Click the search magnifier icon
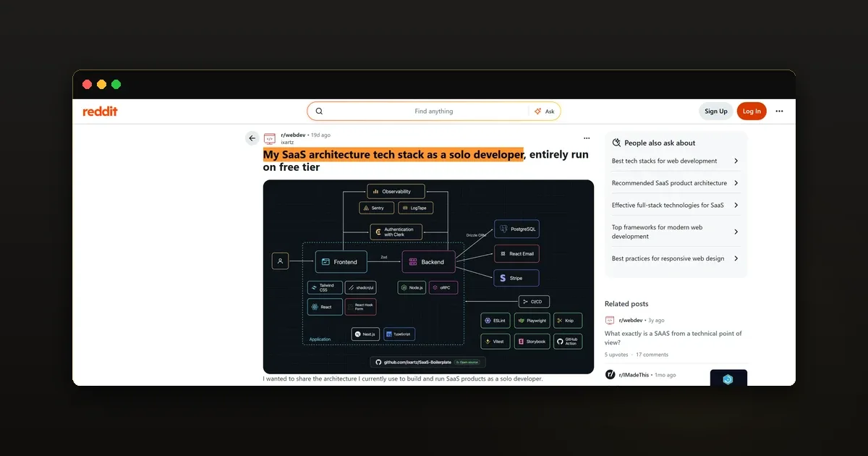 [319, 111]
